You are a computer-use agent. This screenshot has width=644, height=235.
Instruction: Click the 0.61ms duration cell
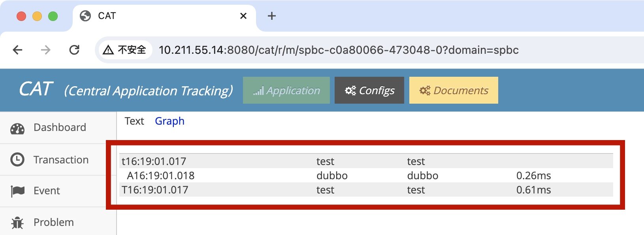point(533,190)
